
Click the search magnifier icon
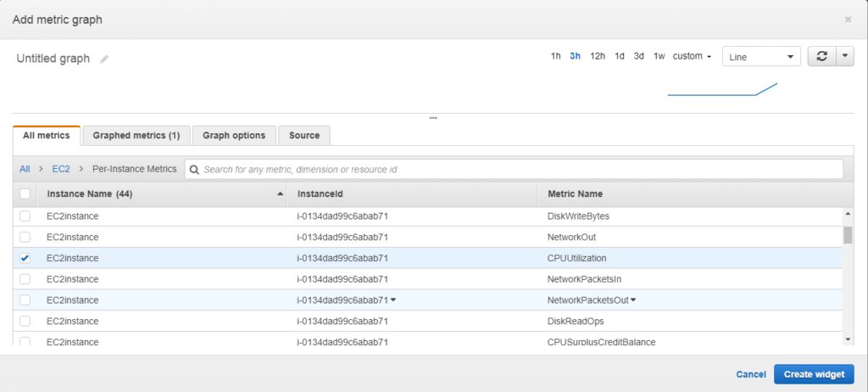[x=194, y=170]
